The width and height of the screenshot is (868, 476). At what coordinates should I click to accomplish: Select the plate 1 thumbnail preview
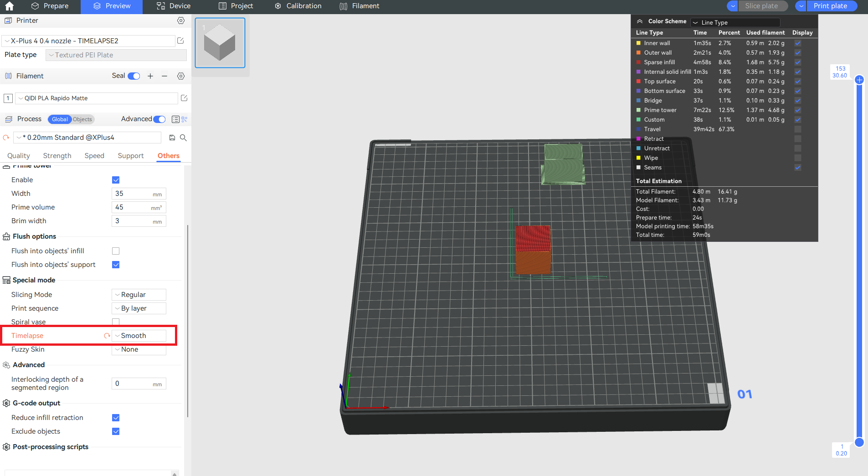point(220,42)
